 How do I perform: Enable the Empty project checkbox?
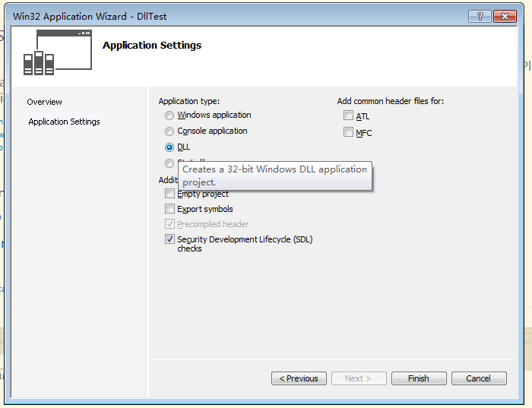[169, 194]
